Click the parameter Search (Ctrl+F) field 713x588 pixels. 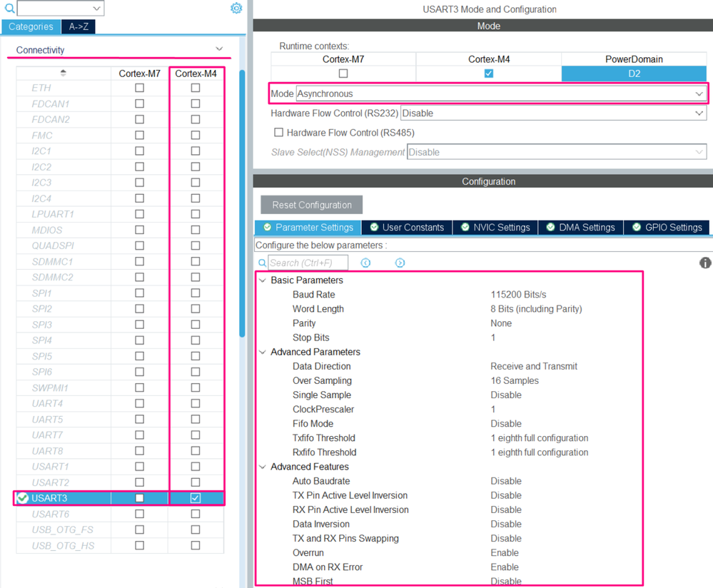point(308,263)
